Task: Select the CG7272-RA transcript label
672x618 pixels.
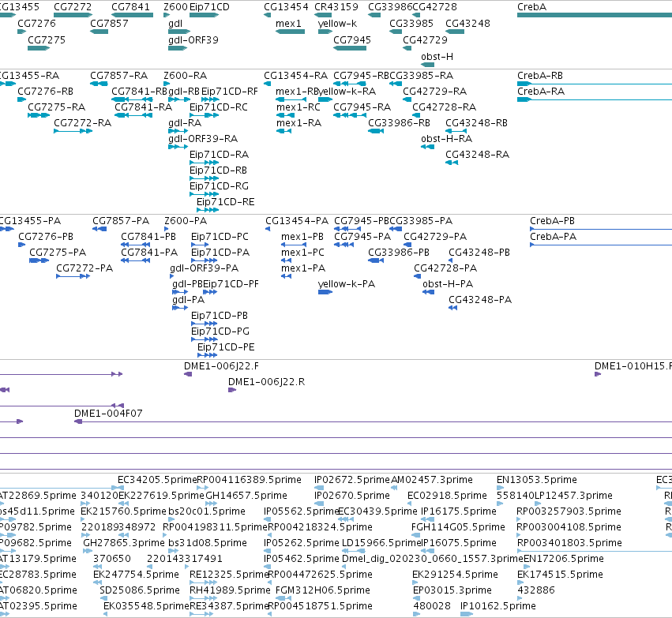Action: click(82, 123)
